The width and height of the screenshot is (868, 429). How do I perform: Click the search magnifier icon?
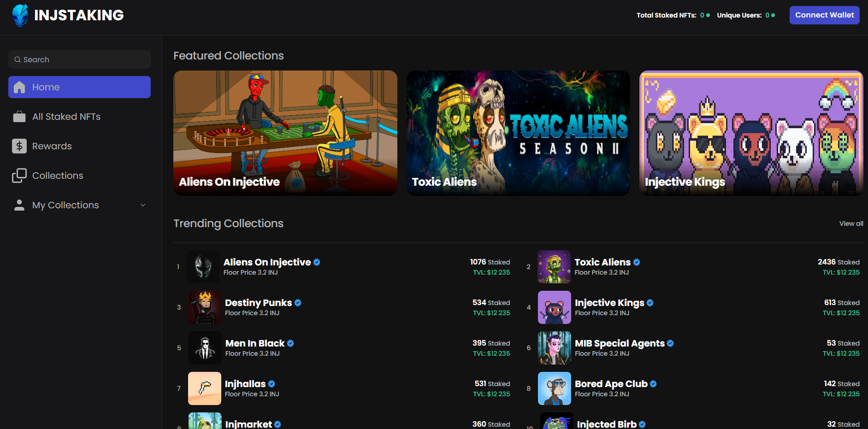tap(18, 59)
